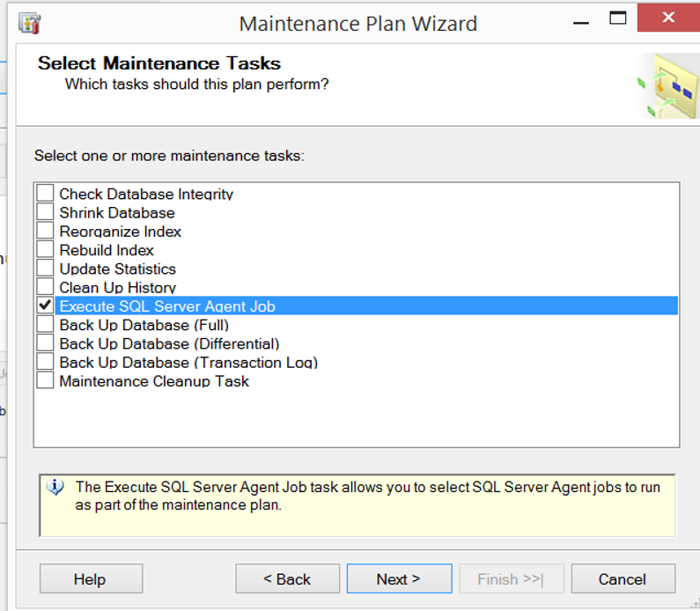Screen dimensions: 700x611
Task: Maximize the Maintenance Plan Wizard window
Action: [618, 18]
